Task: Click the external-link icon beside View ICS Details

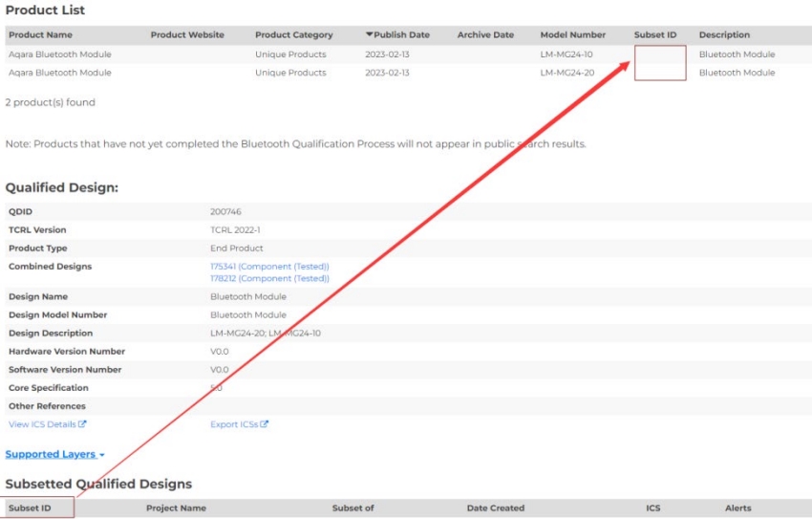Action: pos(82,424)
